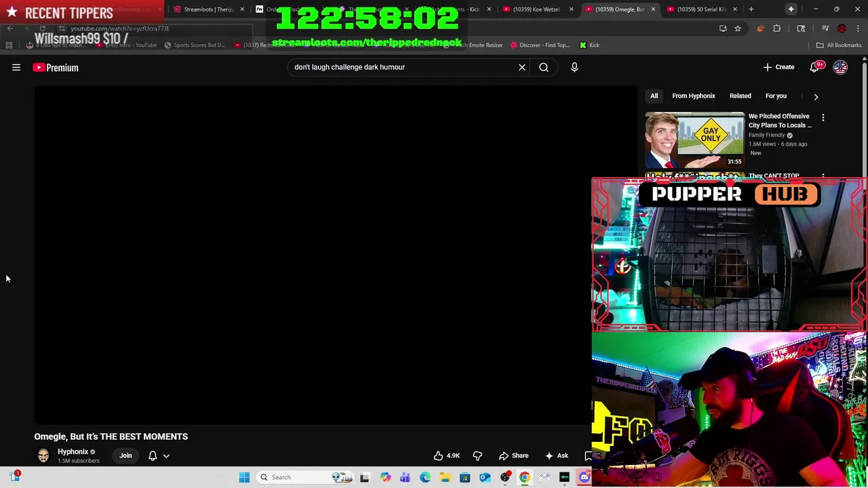Switch to the Streamloots browser tab

coord(208,9)
